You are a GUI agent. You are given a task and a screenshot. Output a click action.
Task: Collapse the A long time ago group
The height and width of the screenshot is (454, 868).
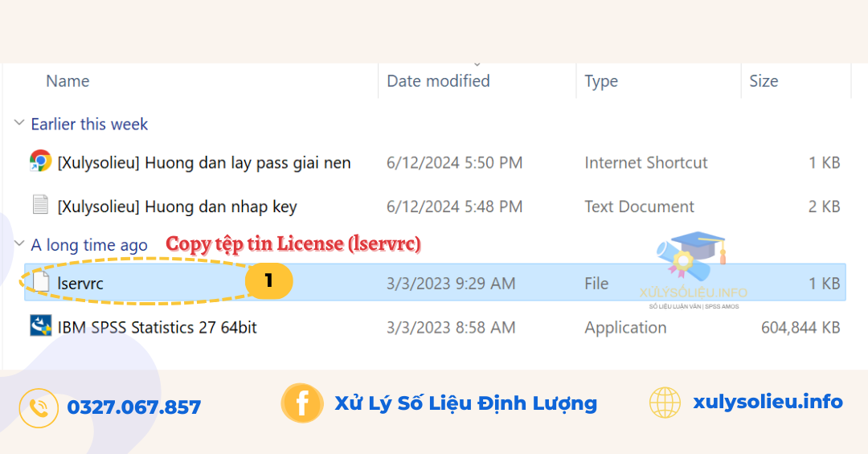(x=19, y=243)
